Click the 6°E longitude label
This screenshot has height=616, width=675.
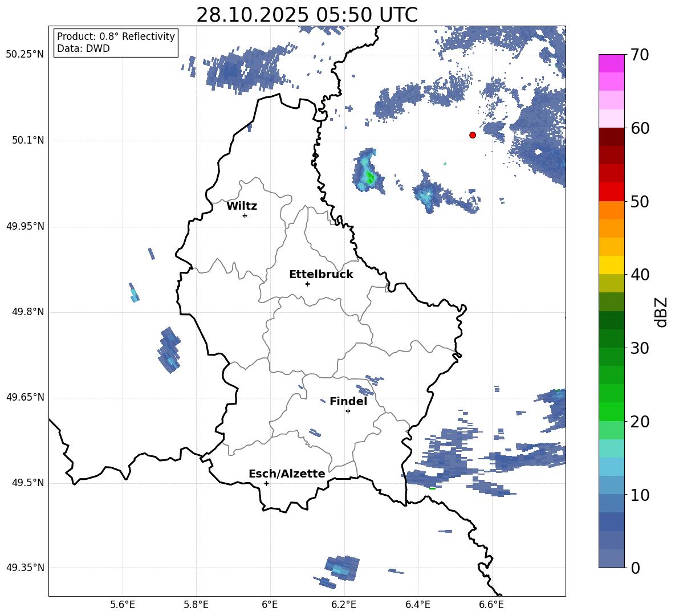tap(270, 605)
